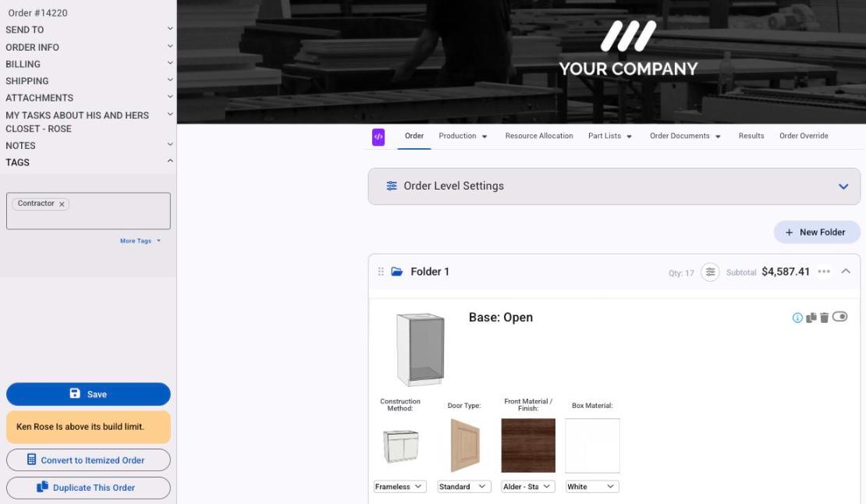Click inside the tags input box
866x504 pixels.
[x=88, y=211]
